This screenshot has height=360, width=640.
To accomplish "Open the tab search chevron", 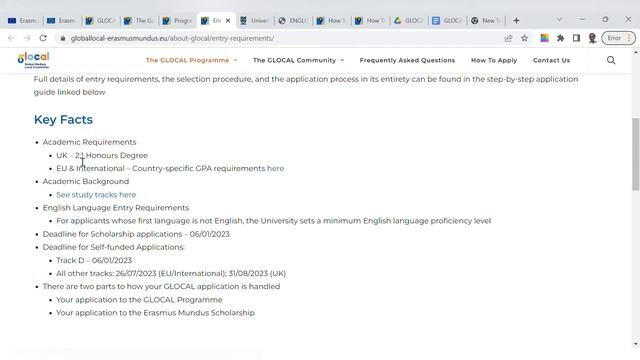I will click(x=560, y=20).
